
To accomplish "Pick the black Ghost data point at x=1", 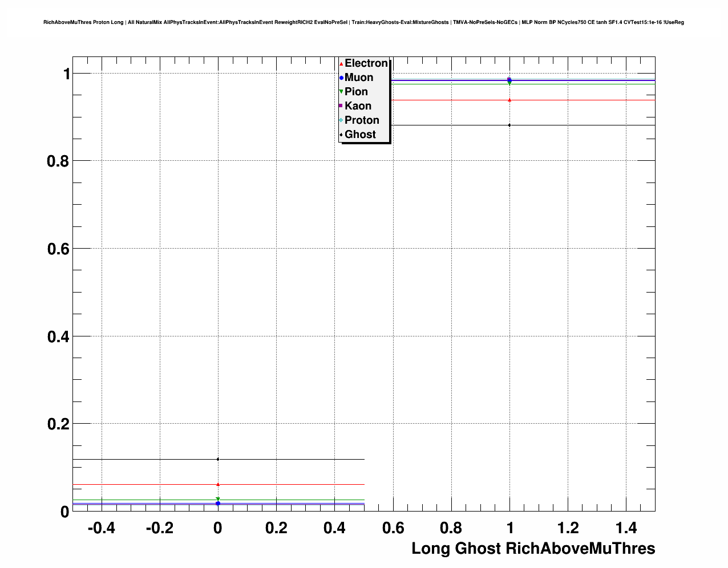I will tap(509, 125).
